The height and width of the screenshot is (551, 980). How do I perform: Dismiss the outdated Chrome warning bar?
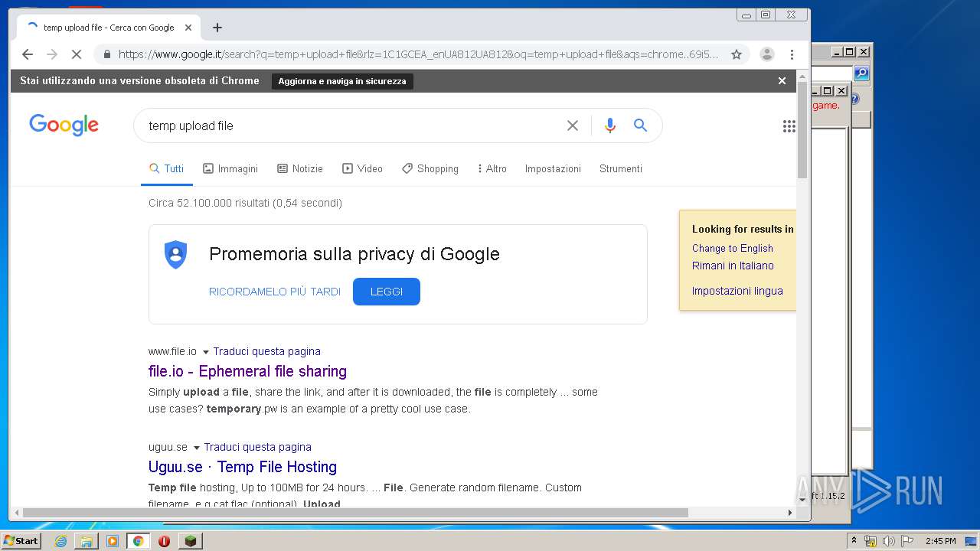[x=782, y=80]
